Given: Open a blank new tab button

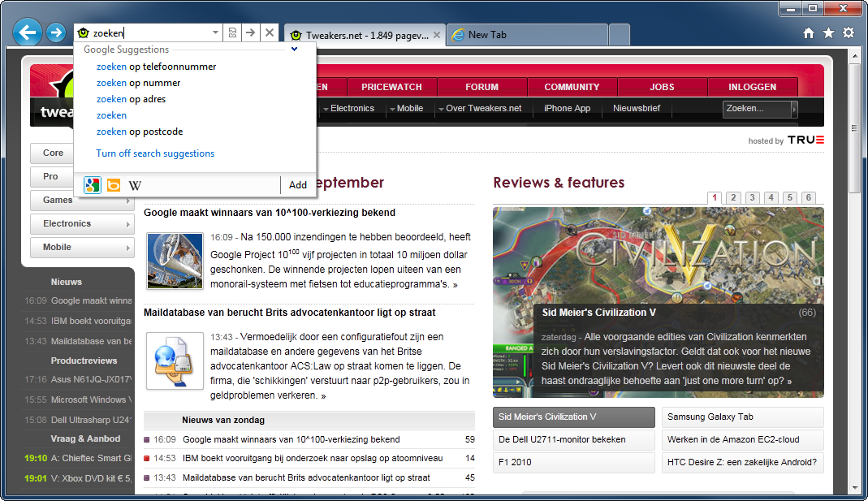Looking at the screenshot, I should [619, 35].
